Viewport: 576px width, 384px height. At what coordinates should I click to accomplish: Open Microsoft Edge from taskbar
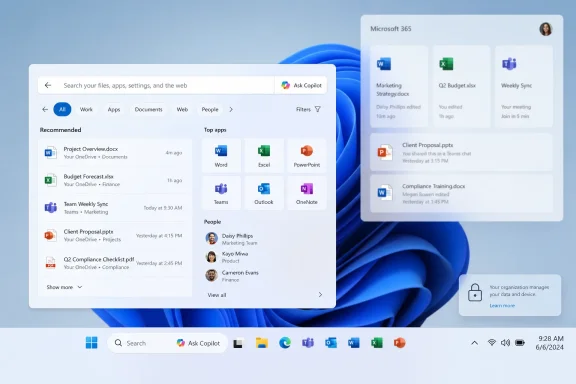[285, 343]
